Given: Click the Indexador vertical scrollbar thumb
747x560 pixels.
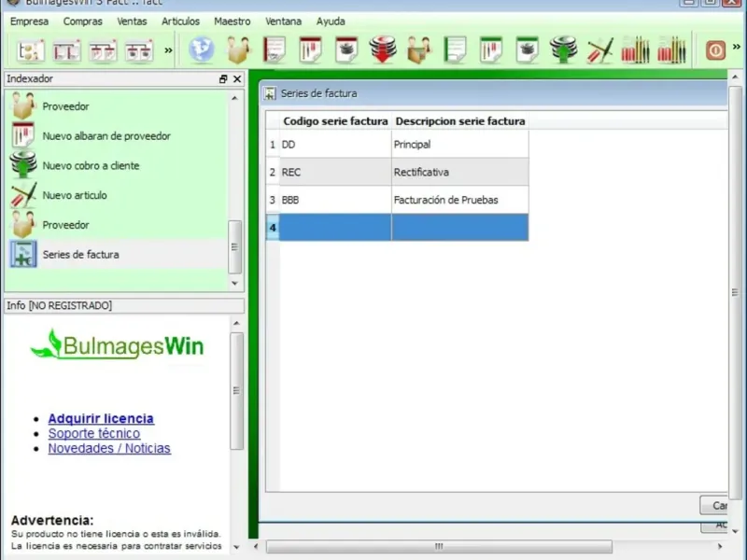Looking at the screenshot, I should pyautogui.click(x=235, y=247).
